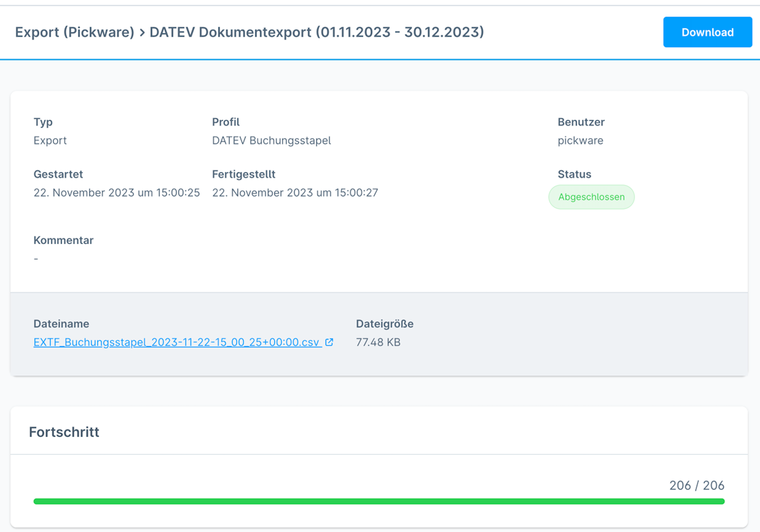Open the external link icon beside the CSV filename

click(329, 342)
